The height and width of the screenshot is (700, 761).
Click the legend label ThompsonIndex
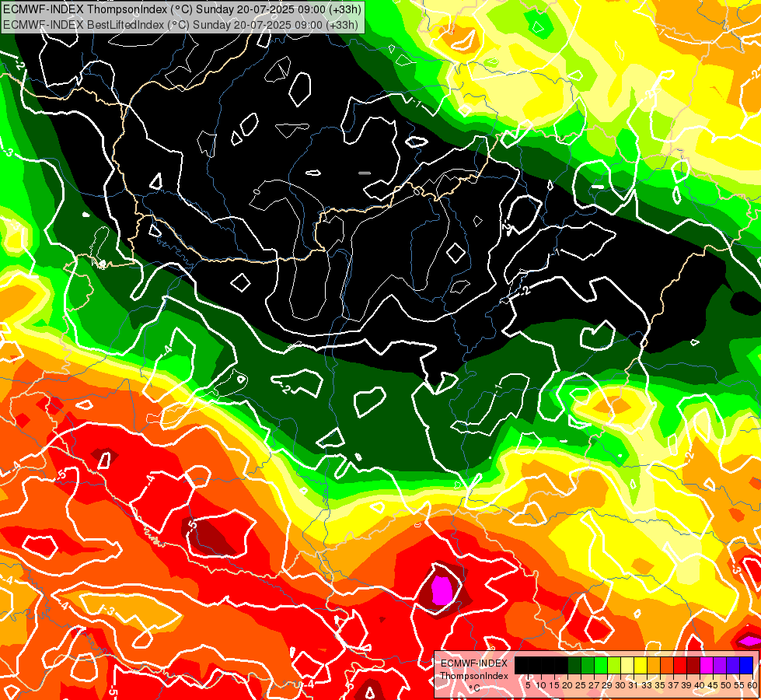(x=474, y=676)
